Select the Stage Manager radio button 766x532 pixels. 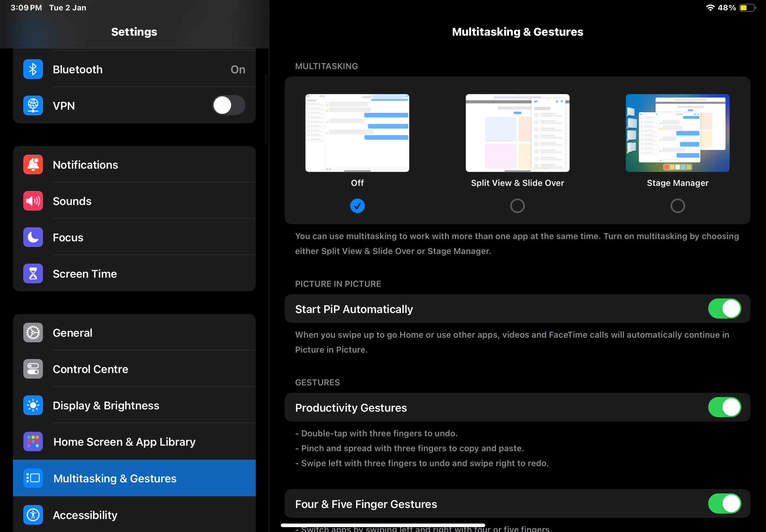coord(677,206)
